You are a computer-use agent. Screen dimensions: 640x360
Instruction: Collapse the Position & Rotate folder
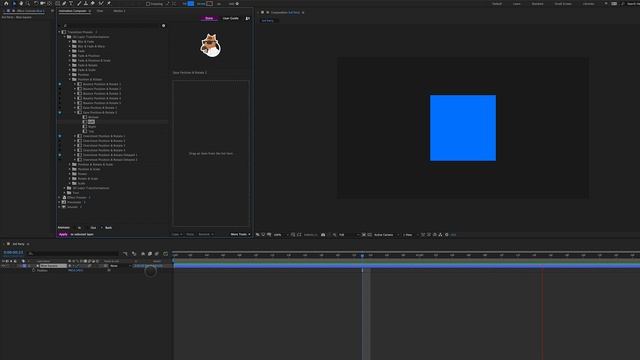70,79
